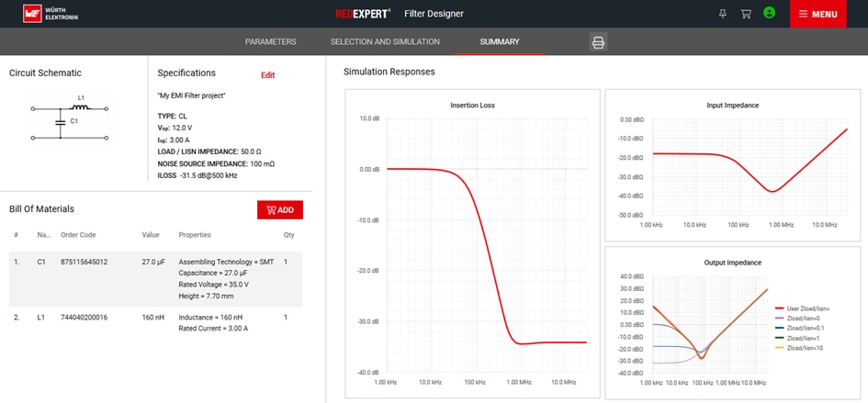Click the REDEXPERT Filter Designer title

[400, 14]
